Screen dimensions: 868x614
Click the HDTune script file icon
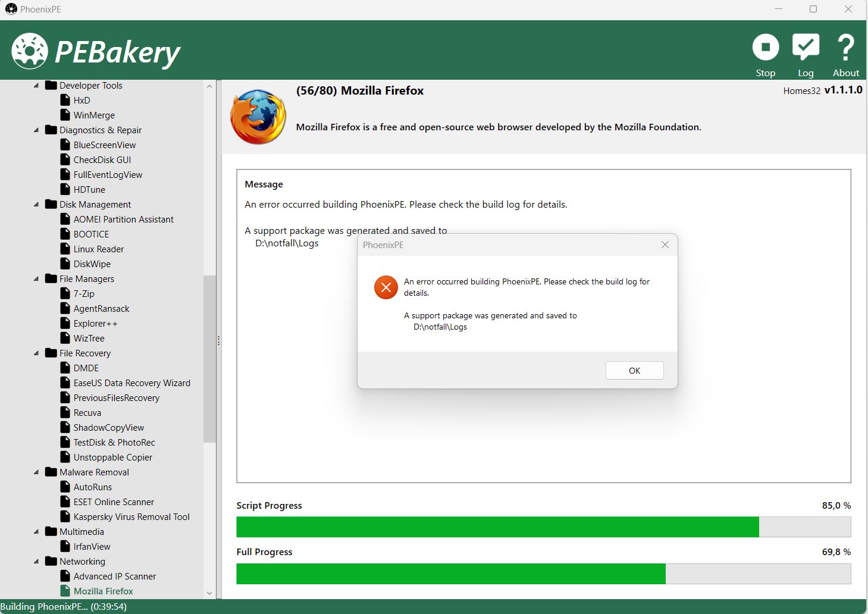coord(65,189)
